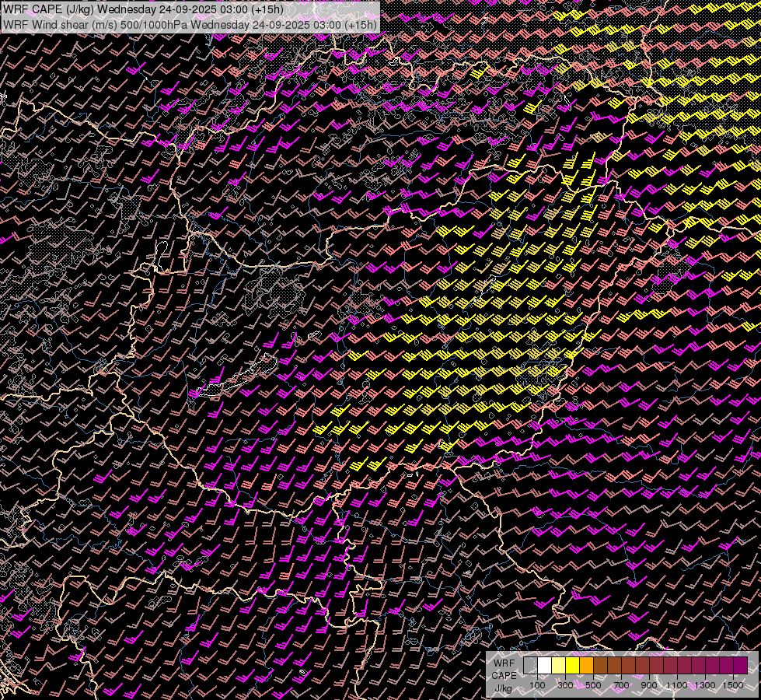
Task: Select the white CAPE legend swatch
Action: tap(544, 665)
